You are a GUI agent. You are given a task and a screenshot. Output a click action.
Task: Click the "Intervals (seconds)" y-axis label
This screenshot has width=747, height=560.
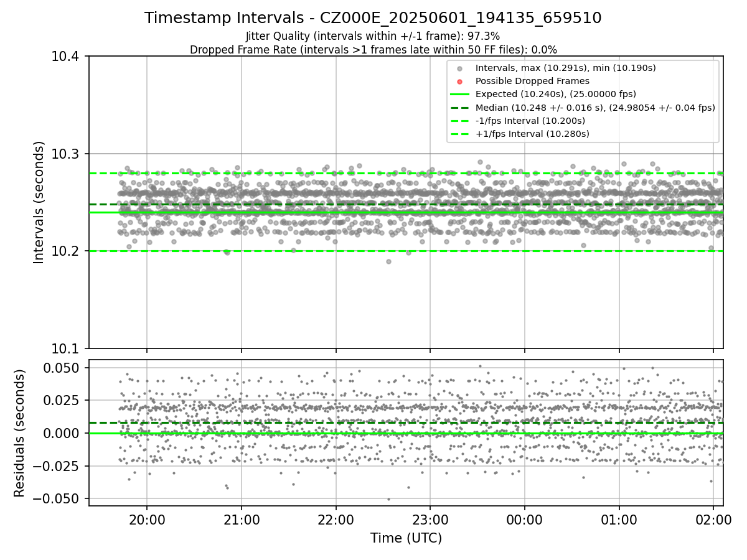click(x=39, y=202)
